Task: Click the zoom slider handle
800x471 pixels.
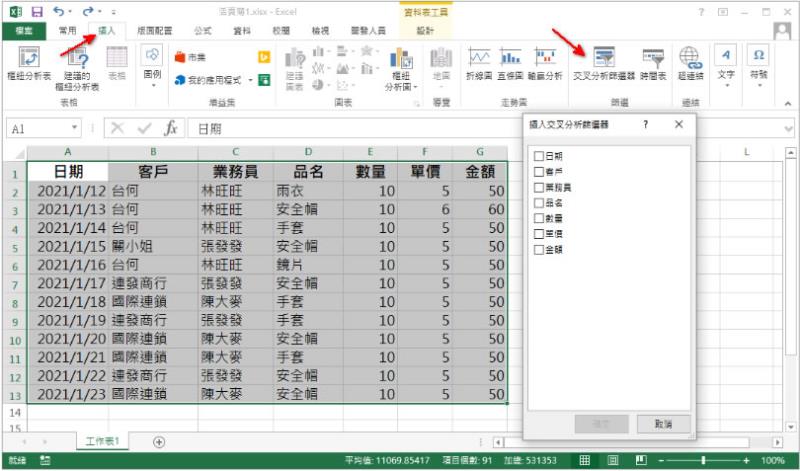Action: click(x=704, y=460)
